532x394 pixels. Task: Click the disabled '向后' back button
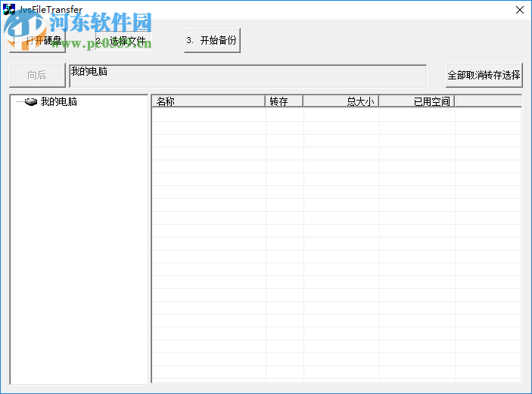click(37, 75)
